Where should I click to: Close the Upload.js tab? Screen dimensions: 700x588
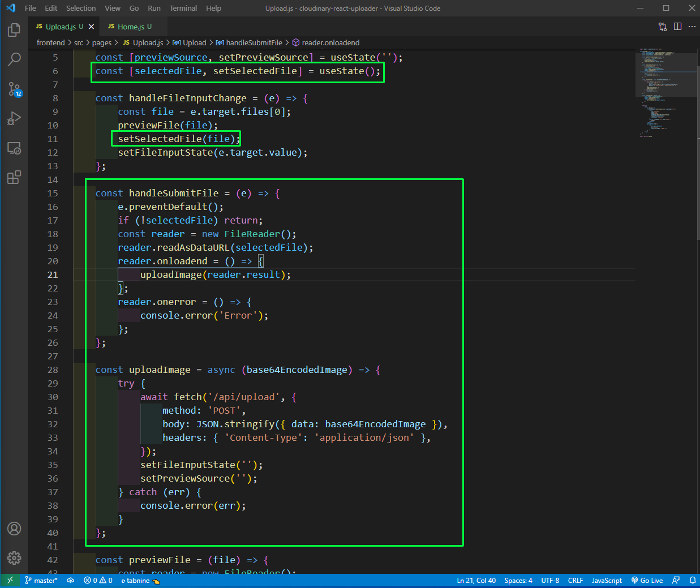tap(91, 27)
